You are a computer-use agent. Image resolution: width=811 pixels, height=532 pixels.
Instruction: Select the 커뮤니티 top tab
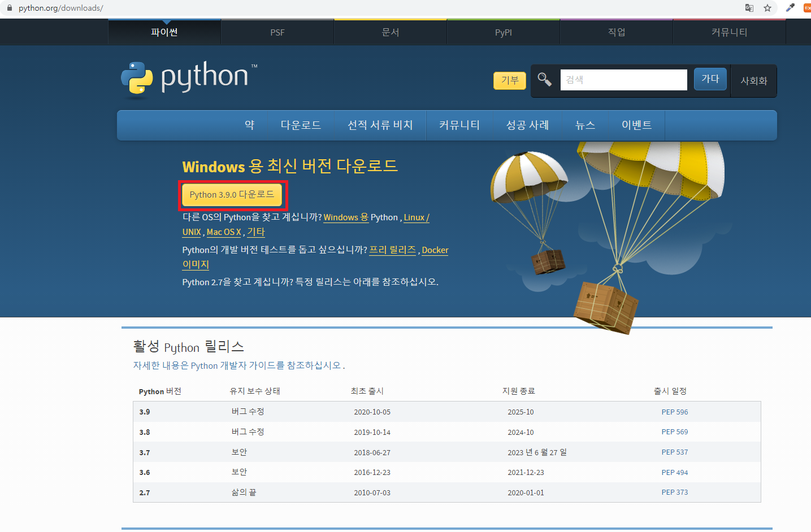[730, 32]
